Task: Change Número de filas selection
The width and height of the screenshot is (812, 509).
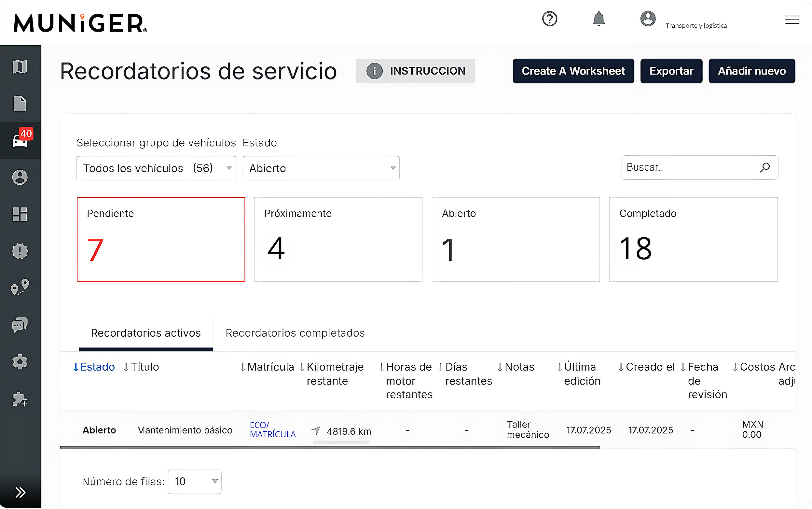Action: (x=194, y=481)
